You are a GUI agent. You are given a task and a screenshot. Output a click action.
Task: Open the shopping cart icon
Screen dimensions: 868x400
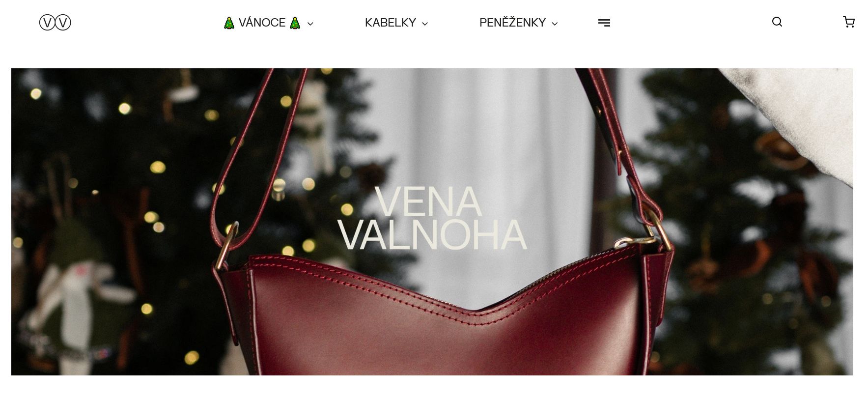point(849,22)
